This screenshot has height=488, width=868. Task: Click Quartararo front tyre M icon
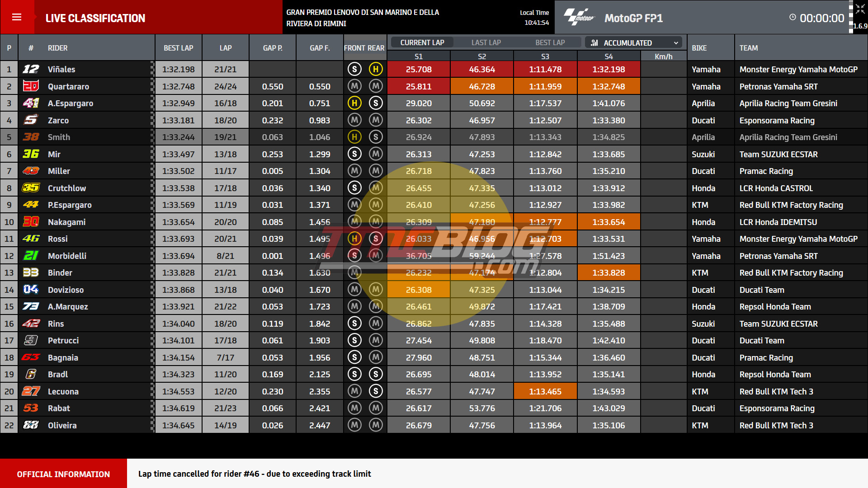[x=354, y=86]
